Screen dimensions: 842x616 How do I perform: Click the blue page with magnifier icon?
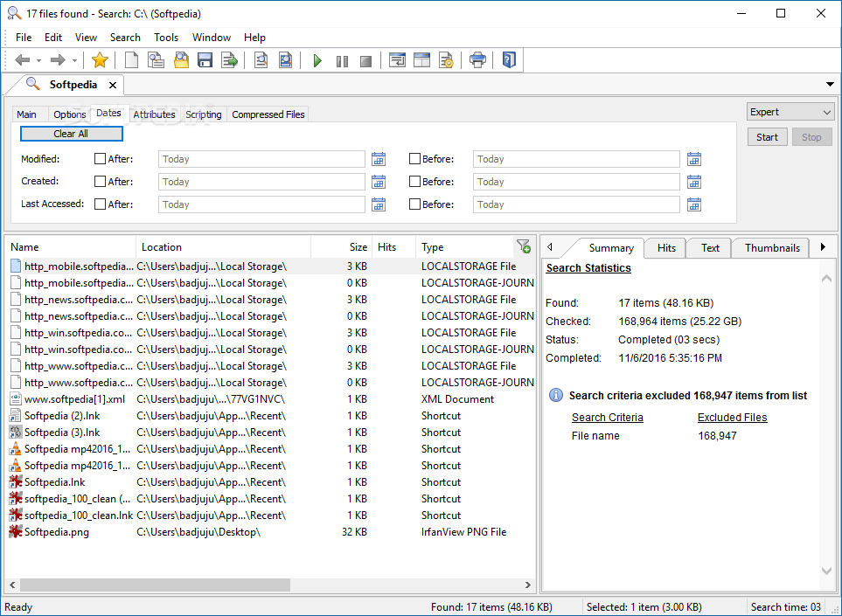pyautogui.click(x=286, y=60)
